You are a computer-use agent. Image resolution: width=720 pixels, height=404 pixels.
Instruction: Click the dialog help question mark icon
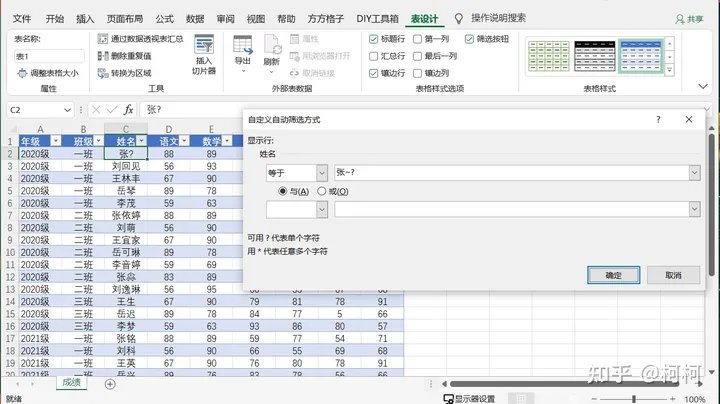pyautogui.click(x=658, y=119)
